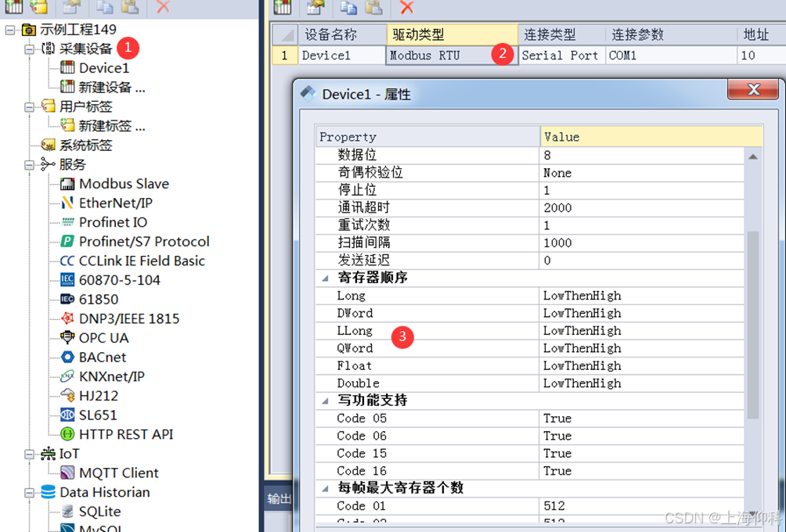786x532 pixels.
Task: Click the EtherNet/IP service icon
Action: [67, 203]
